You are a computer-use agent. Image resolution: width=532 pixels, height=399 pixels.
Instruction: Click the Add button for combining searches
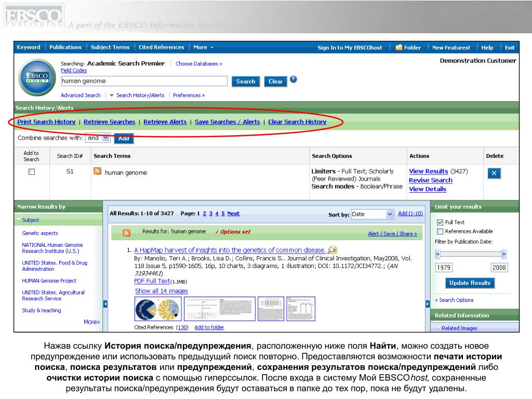click(124, 138)
